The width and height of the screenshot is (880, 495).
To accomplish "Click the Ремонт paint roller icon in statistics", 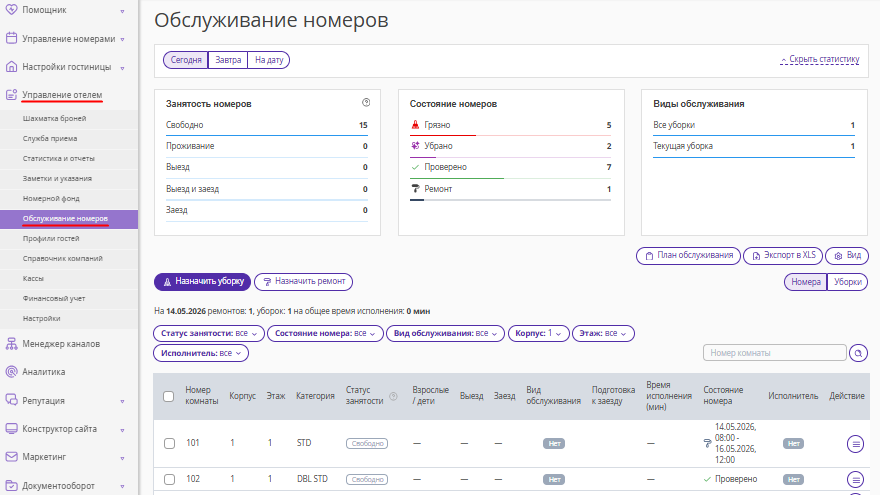I will [x=415, y=189].
